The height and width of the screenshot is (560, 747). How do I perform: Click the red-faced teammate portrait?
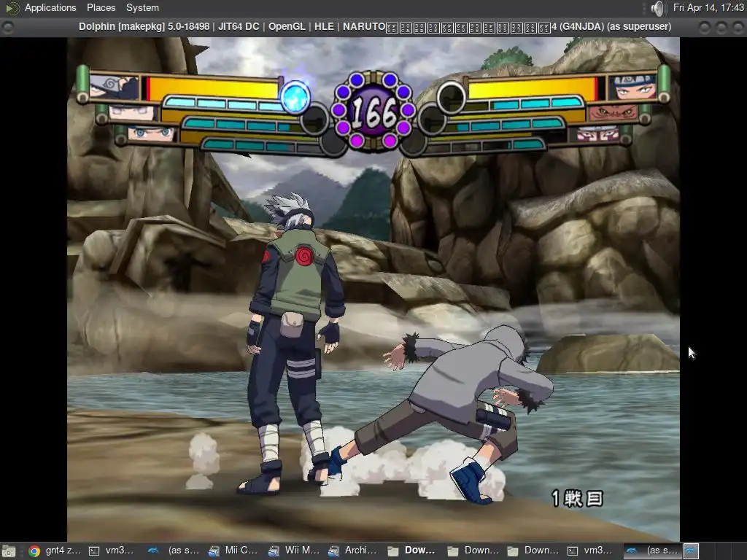[x=613, y=113]
